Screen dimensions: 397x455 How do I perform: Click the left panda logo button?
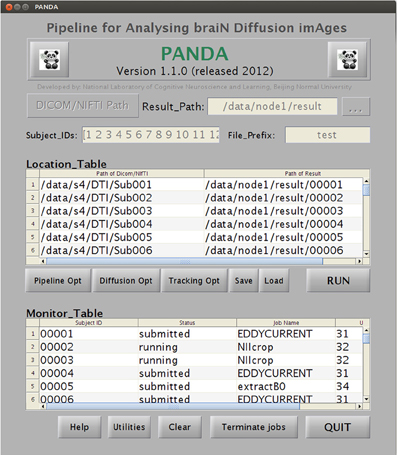[x=49, y=59]
